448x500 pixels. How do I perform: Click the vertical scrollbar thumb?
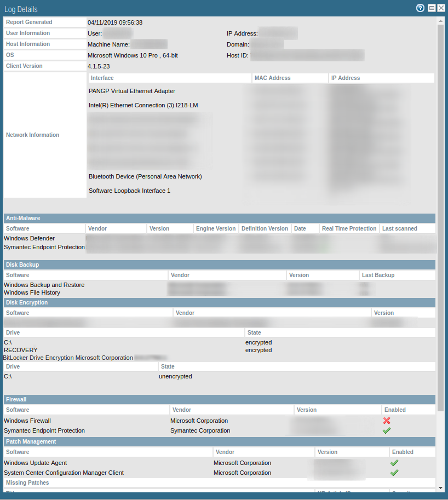(440, 217)
